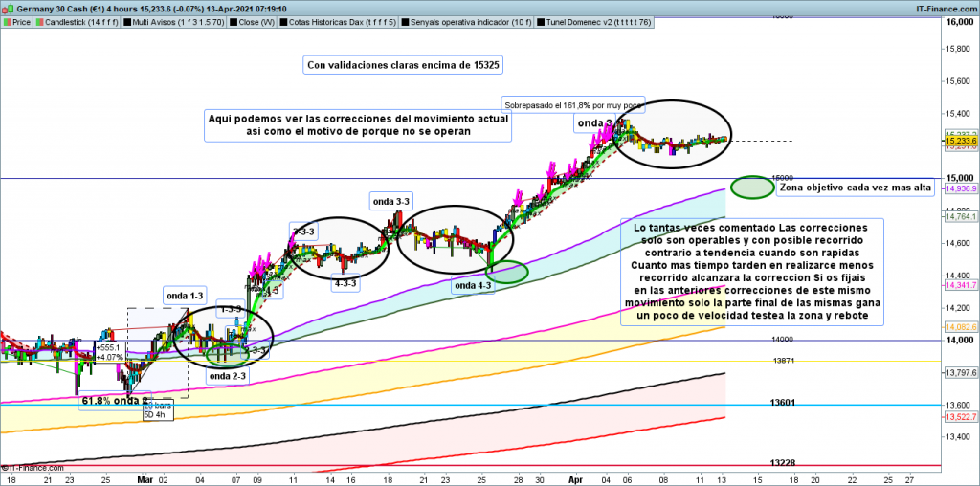Select the 'Zona objetivo cada vez mas alta' annotation

(x=855, y=188)
